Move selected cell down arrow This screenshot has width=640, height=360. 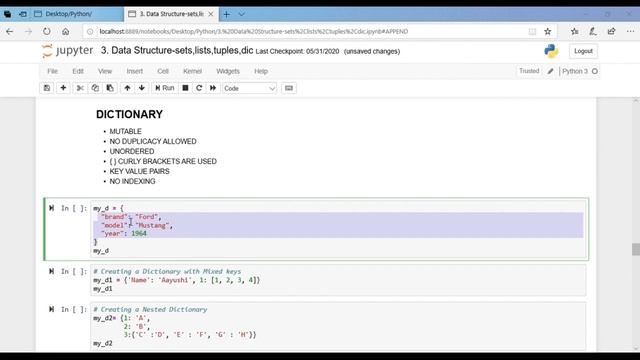142,88
